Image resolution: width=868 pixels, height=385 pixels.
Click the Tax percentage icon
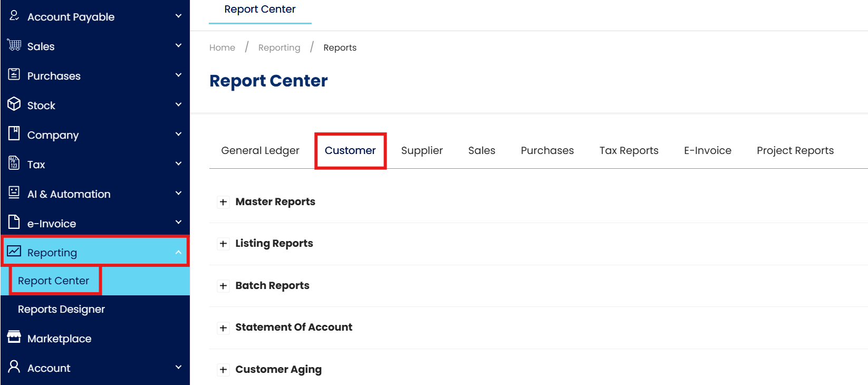[14, 163]
